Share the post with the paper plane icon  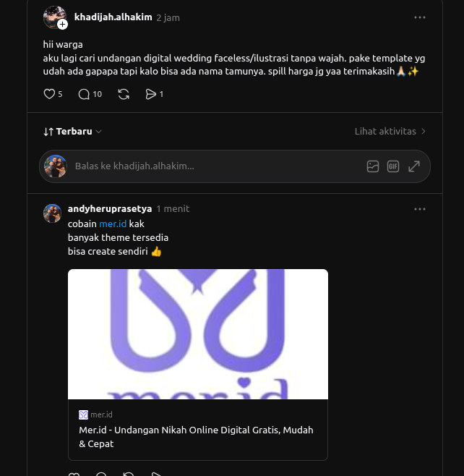[x=151, y=94]
